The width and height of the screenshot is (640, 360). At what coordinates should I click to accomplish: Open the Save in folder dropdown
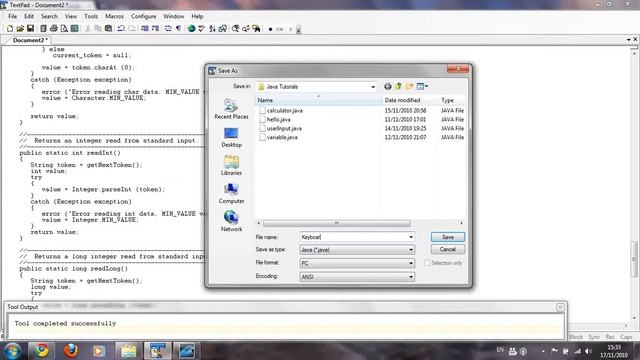point(373,87)
